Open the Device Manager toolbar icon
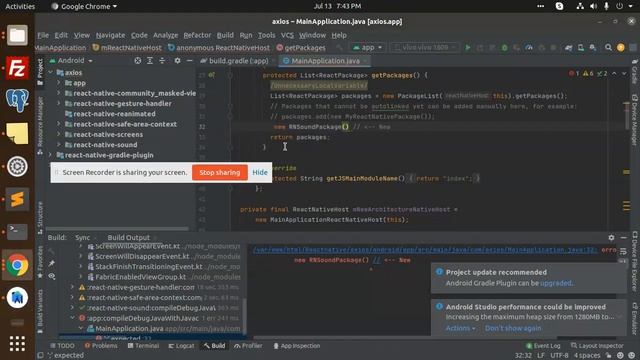Screen dimensions: 640x360 [x=581, y=48]
